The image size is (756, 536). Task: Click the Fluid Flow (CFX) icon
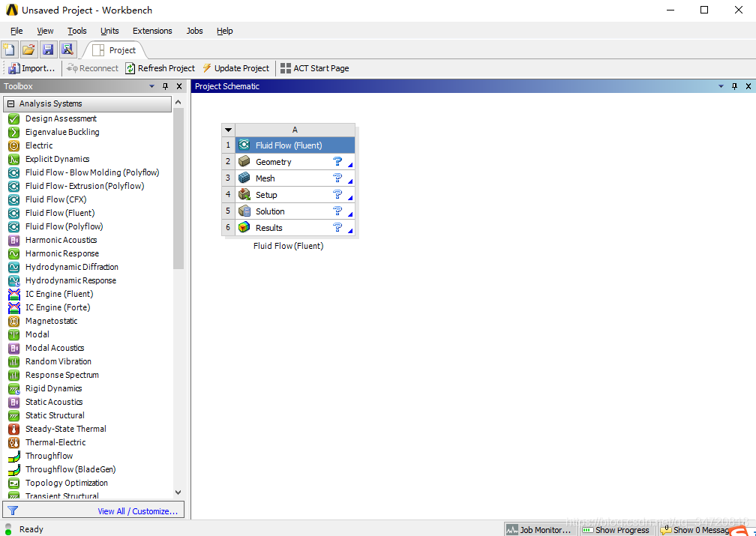(14, 199)
